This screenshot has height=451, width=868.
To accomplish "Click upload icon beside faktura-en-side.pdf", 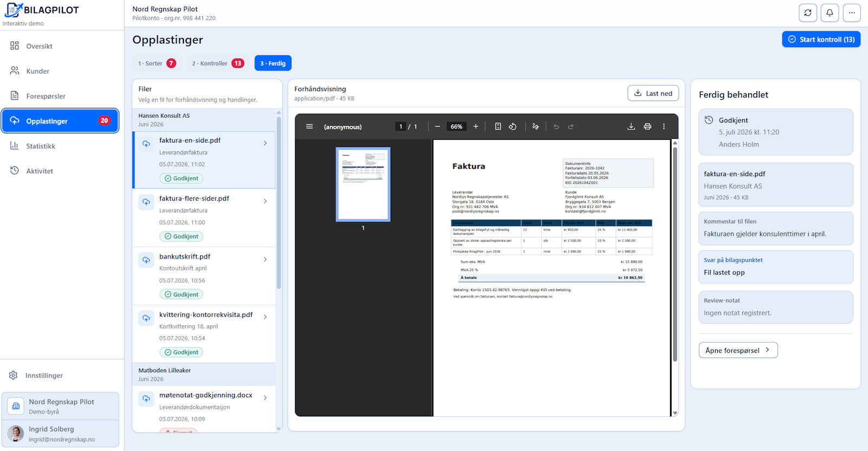I will tap(146, 144).
